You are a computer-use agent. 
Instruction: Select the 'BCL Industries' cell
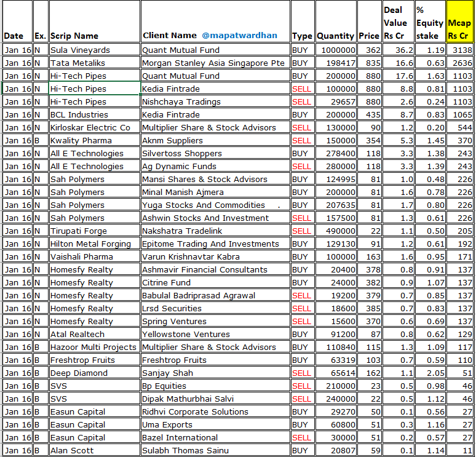pyautogui.click(x=95, y=114)
